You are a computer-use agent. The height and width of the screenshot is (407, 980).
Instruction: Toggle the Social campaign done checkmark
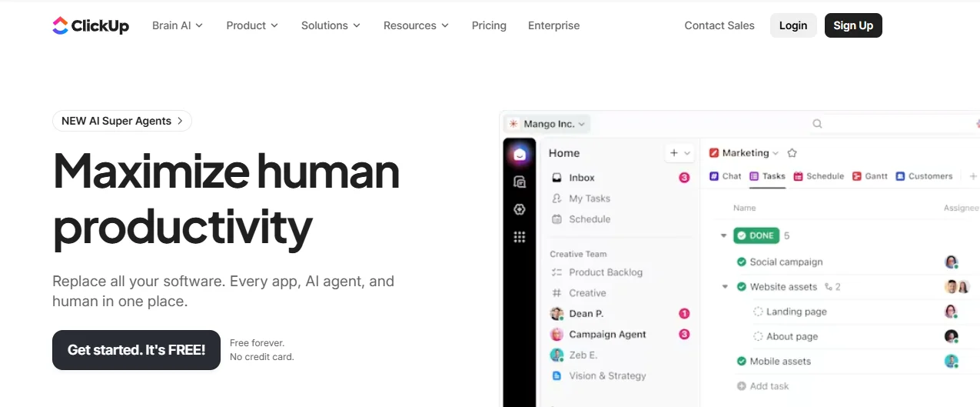(742, 262)
